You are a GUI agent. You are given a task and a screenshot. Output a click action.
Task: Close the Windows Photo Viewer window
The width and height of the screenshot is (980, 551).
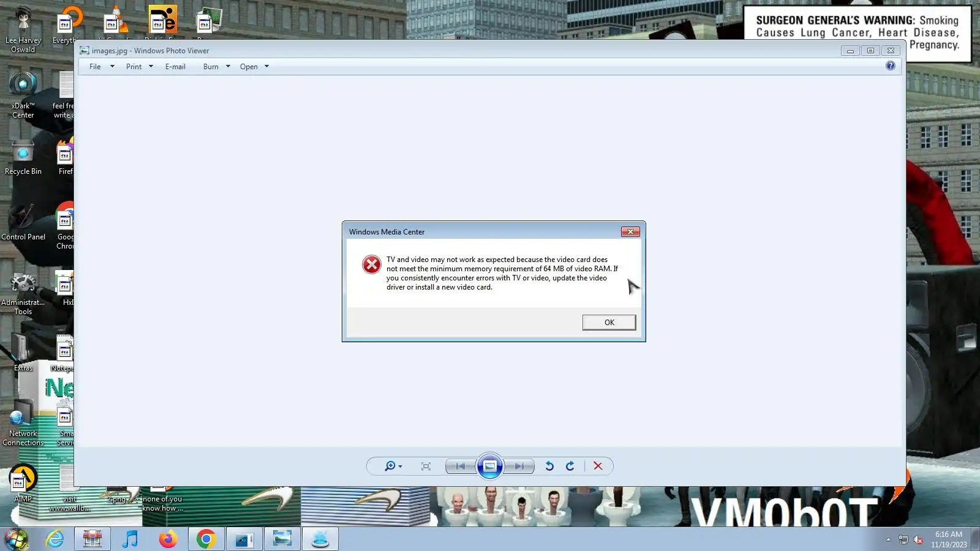click(891, 51)
